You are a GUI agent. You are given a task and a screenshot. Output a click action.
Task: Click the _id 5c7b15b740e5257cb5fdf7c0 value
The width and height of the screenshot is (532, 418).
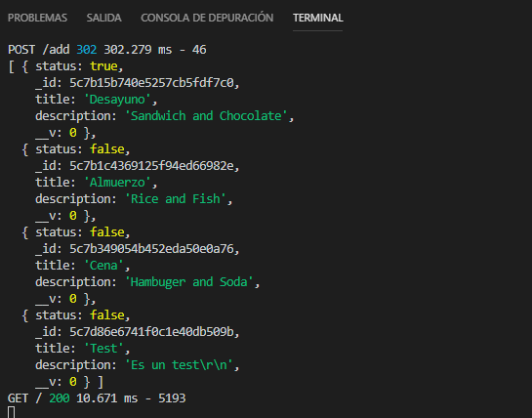click(151, 82)
